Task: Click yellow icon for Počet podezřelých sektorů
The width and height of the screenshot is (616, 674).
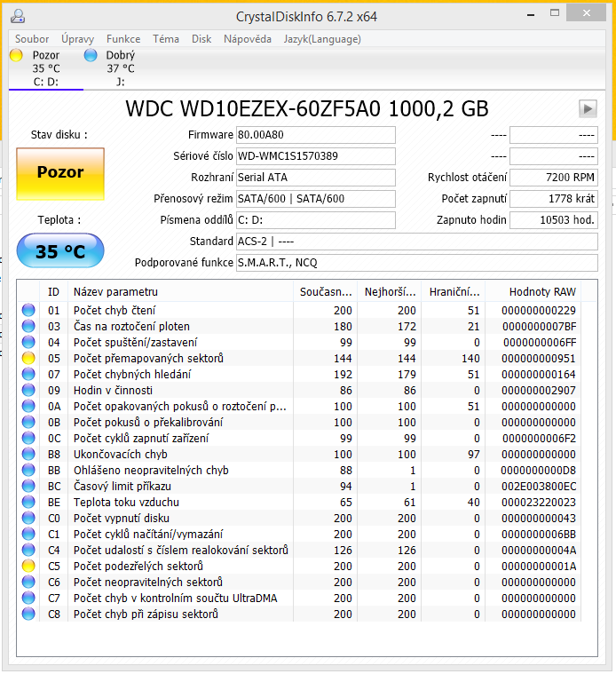Action: click(28, 567)
